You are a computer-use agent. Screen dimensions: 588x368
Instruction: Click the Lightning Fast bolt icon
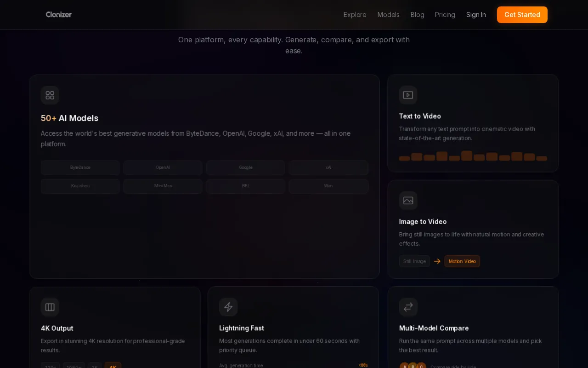coord(228,307)
